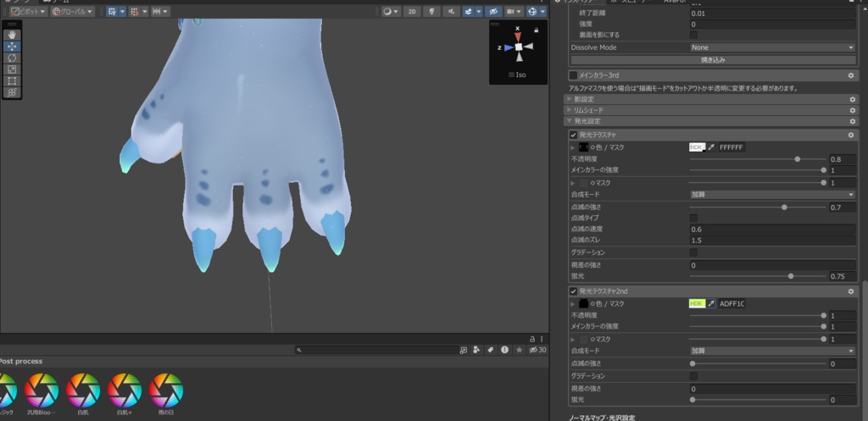Select the Scale tool
868x421 pixels.
pyautogui.click(x=12, y=69)
